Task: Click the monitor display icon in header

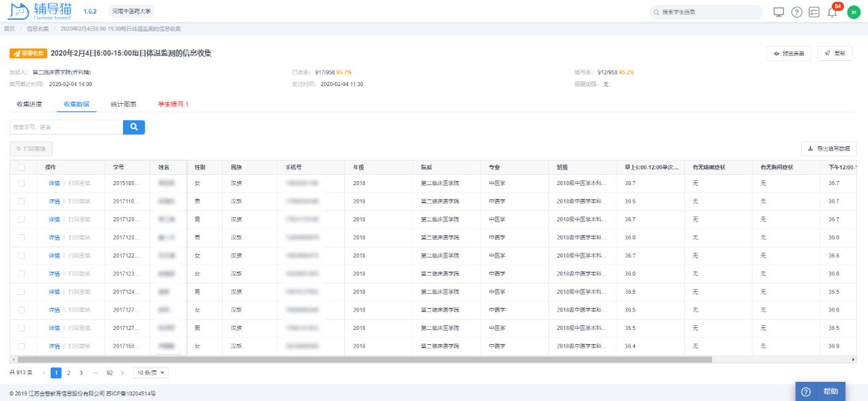Action: pos(778,12)
